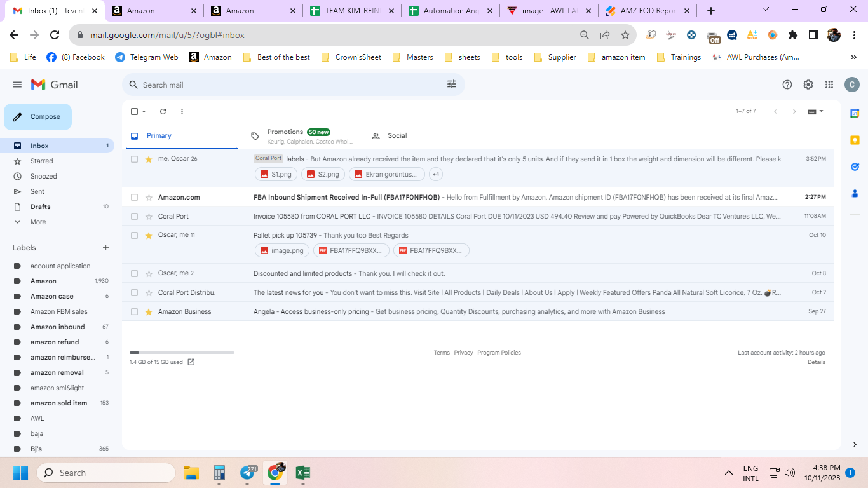
Task: Unstar the Pallet pick up 105739 email
Action: point(149,235)
